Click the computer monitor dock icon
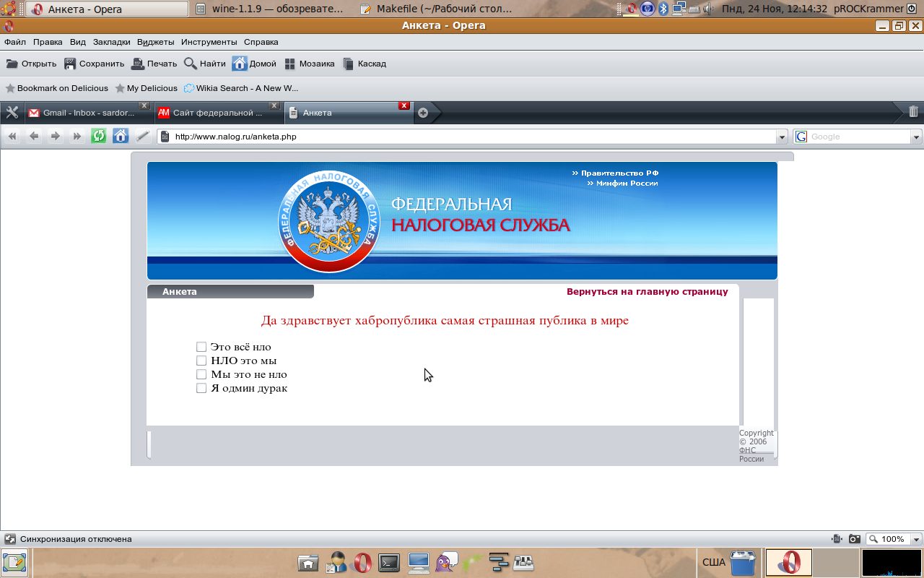The image size is (924, 578). pos(419,562)
